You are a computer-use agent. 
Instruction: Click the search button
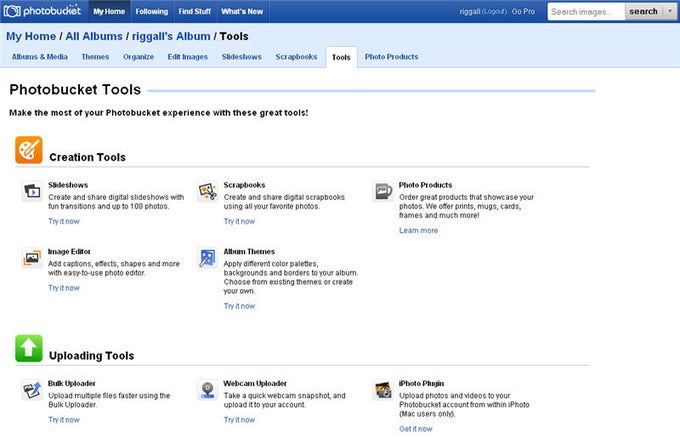(x=644, y=11)
